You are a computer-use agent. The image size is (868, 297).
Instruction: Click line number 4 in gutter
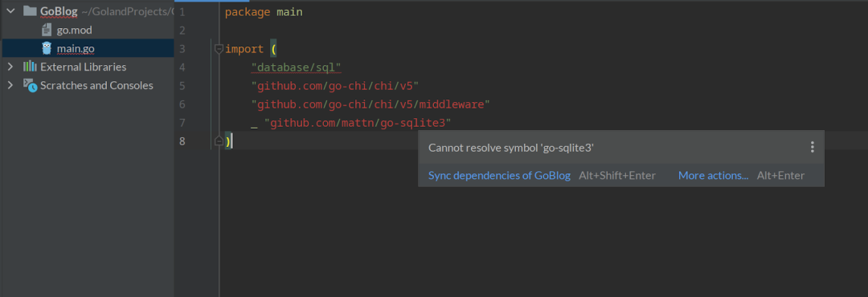[x=182, y=67]
